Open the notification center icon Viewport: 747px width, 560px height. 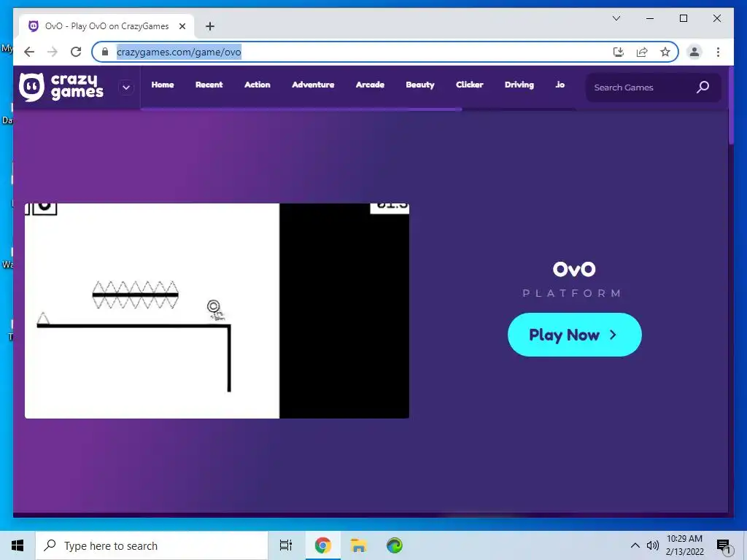pos(724,546)
